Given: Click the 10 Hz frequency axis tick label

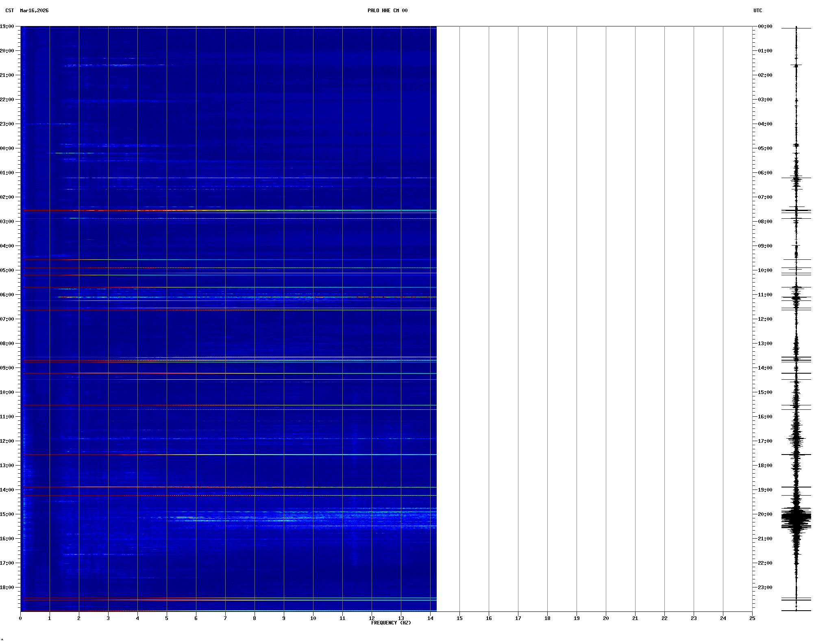Looking at the screenshot, I should point(313,618).
